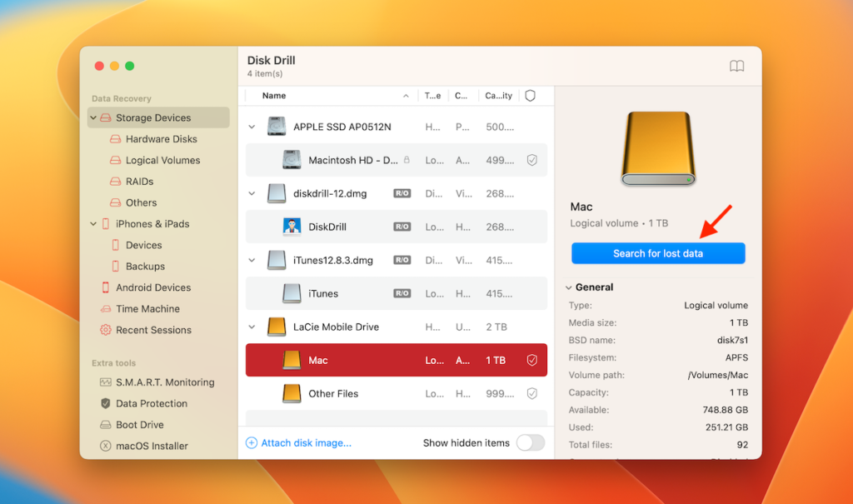Collapse the APPLE SSD AP0512N entry
The height and width of the screenshot is (504, 853).
tap(252, 127)
